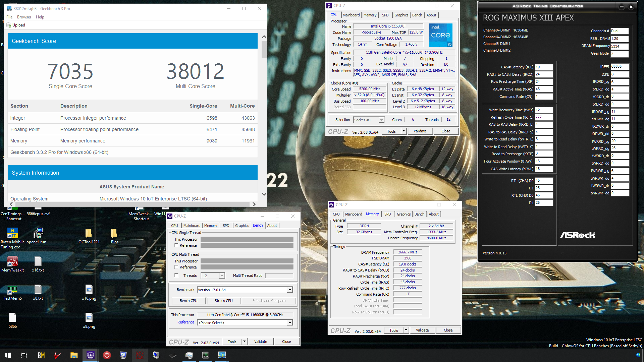644x362 pixels.
Task: Click the Single-Core Score 7035
Action: [70, 71]
